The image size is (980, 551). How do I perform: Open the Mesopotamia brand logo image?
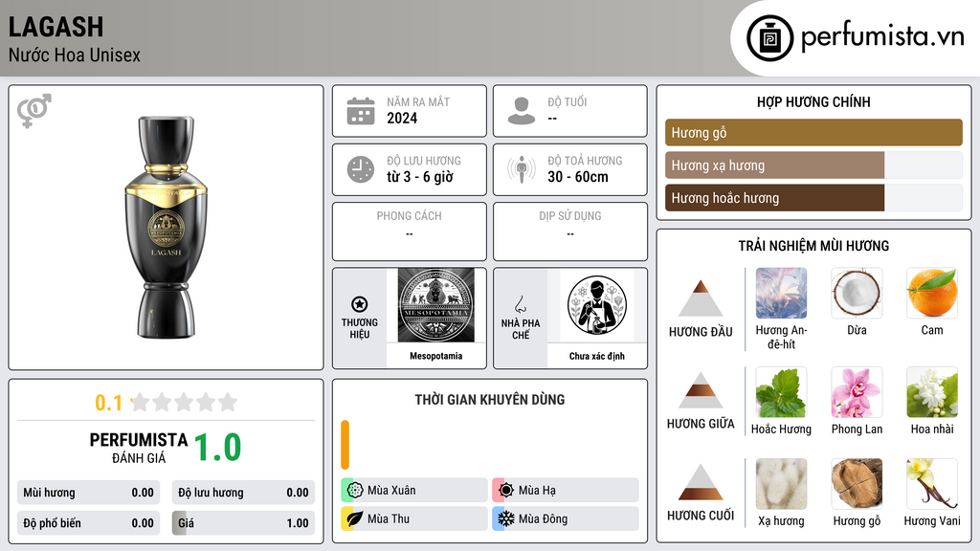click(x=436, y=305)
